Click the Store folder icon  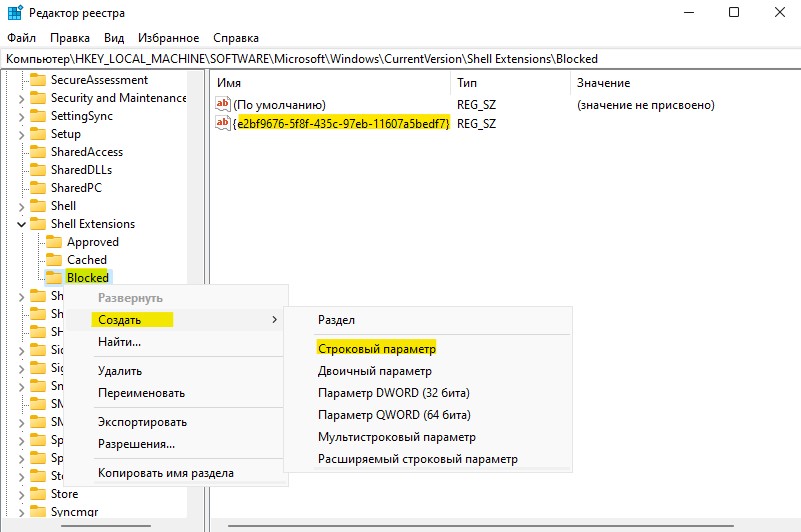38,494
